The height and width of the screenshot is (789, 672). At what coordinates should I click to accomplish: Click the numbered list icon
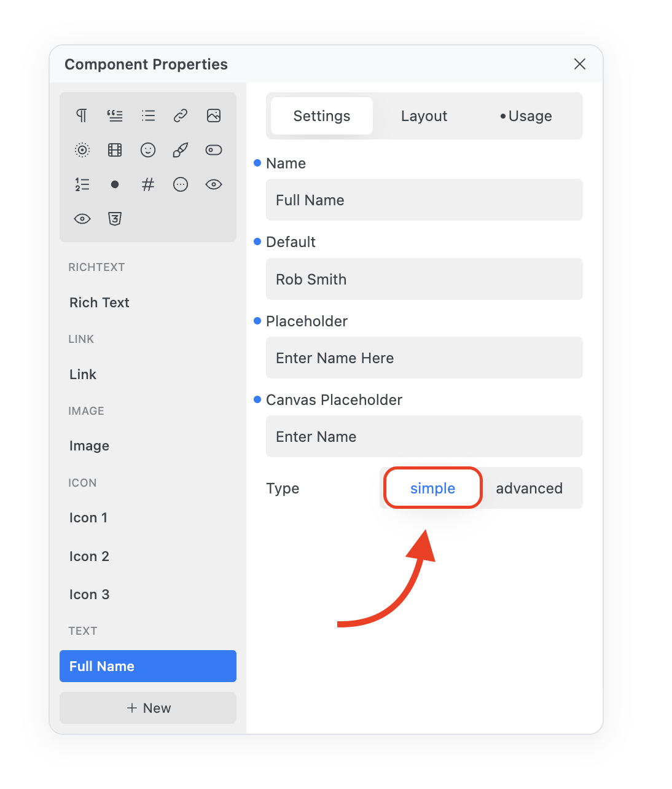pos(82,184)
